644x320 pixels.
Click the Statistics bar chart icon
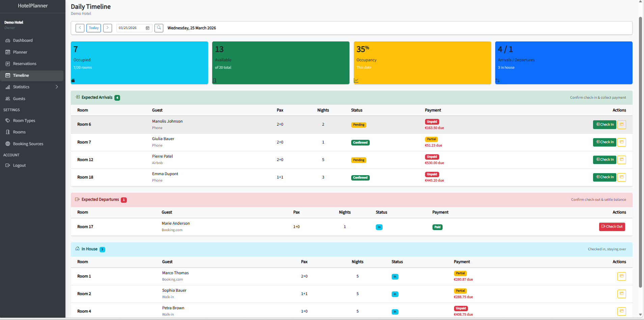click(x=8, y=87)
